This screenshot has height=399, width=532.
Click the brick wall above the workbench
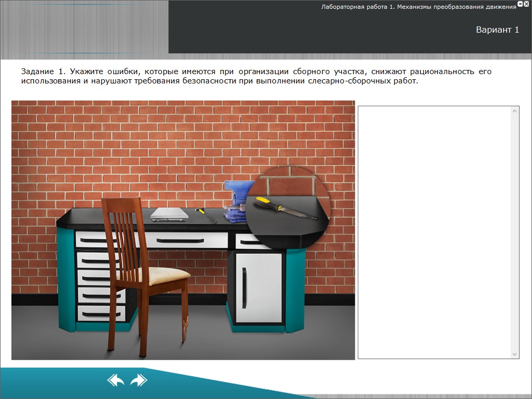156,150
